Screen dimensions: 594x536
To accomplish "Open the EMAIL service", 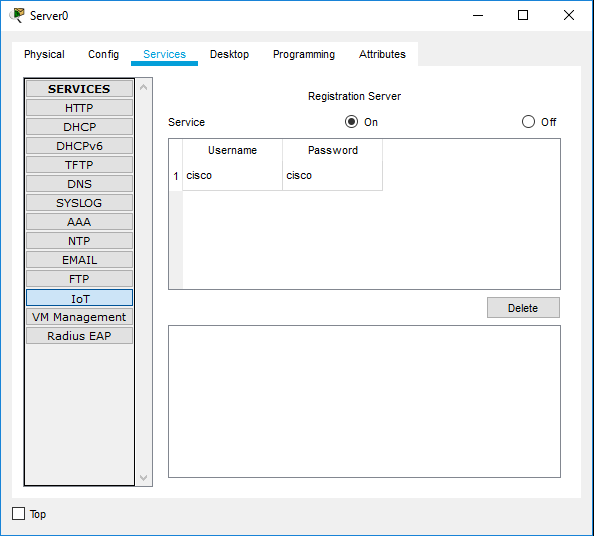I will (x=79, y=260).
